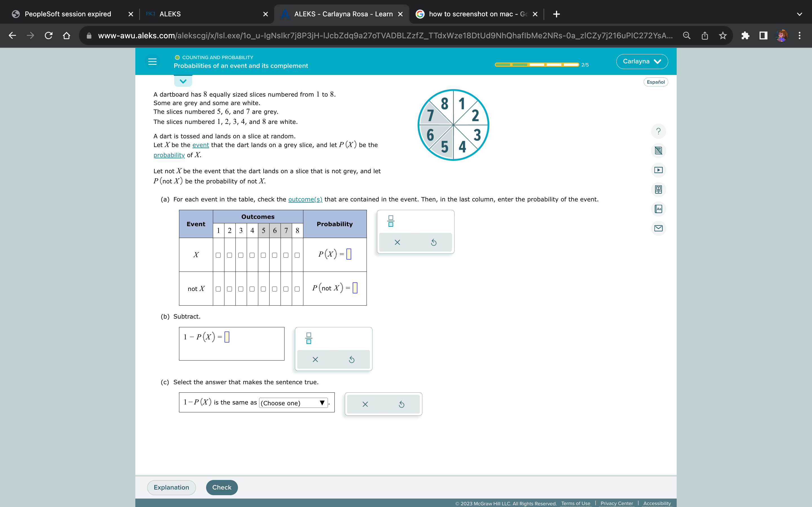The width and height of the screenshot is (812, 507).
Task: Open the message envelope icon
Action: 658,228
